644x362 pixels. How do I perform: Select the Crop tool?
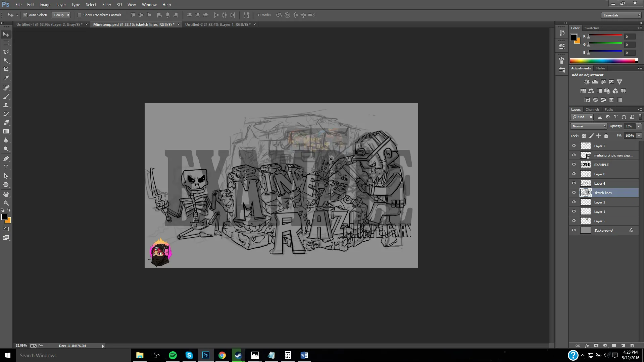tap(6, 69)
